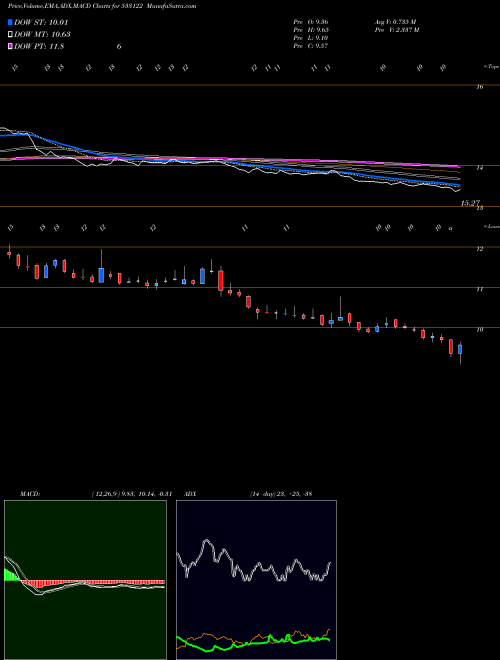Screen dimensions: 500x660
Task: Click the 12 axis label on candlestick chart
Action: point(479,249)
